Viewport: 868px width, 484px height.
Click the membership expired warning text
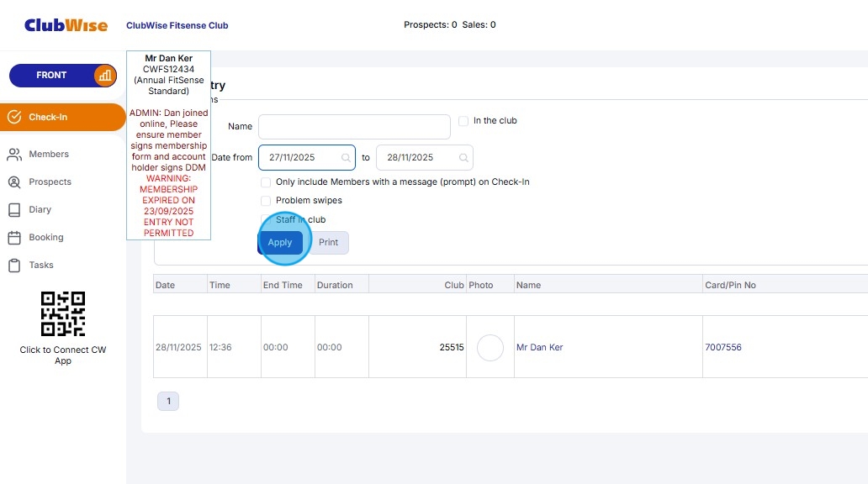[x=169, y=206]
